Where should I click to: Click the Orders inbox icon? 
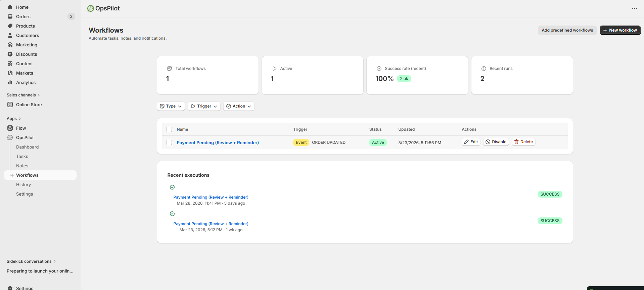[10, 16]
